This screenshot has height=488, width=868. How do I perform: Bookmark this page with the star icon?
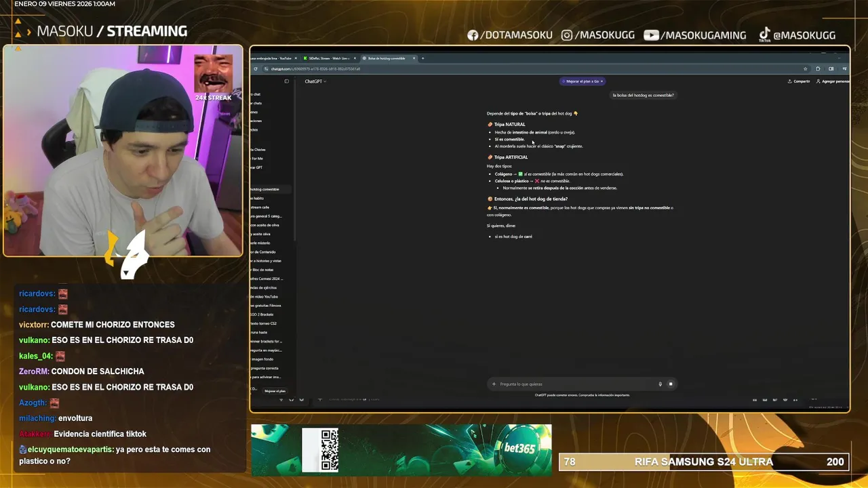[805, 68]
